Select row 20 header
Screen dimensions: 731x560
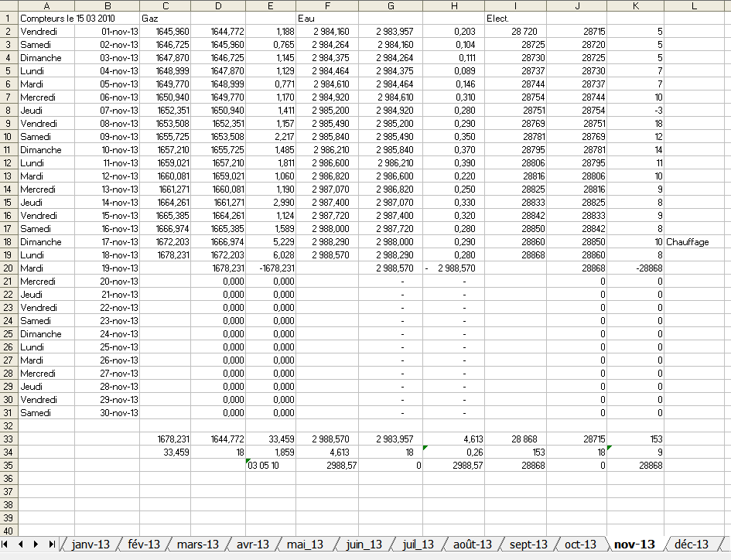pos(9,268)
